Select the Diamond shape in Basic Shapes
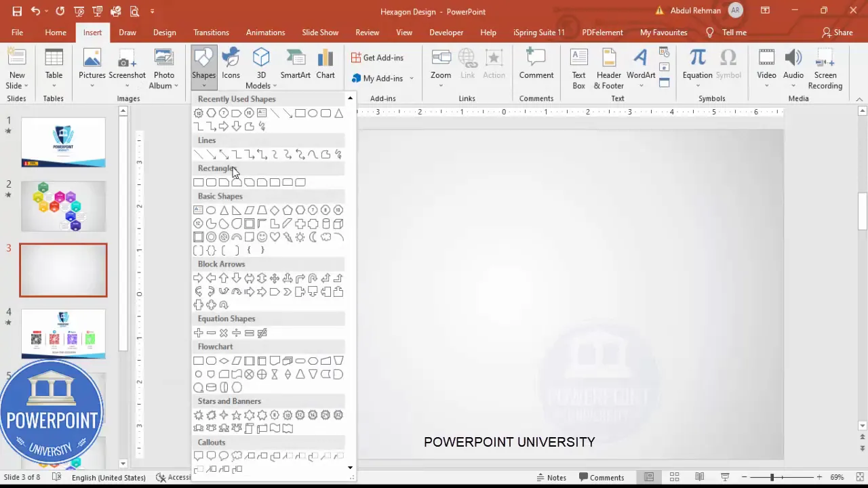The width and height of the screenshot is (868, 488). [275, 210]
